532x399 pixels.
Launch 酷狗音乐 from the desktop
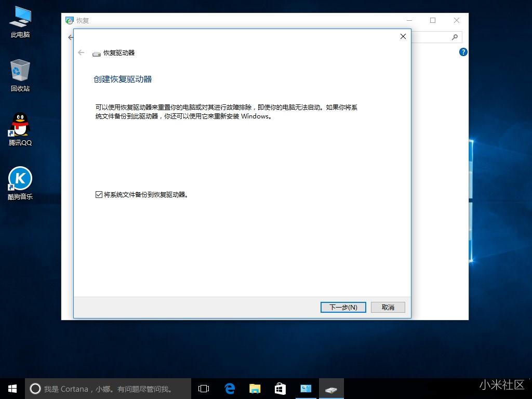[20, 178]
